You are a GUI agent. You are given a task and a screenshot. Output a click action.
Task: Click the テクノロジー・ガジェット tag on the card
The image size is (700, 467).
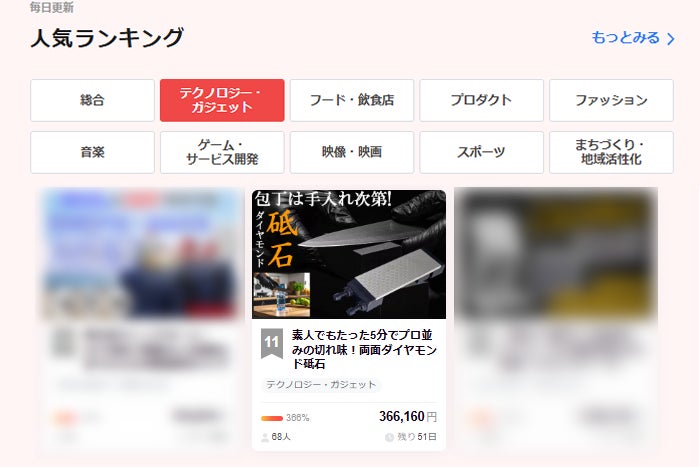[321, 385]
